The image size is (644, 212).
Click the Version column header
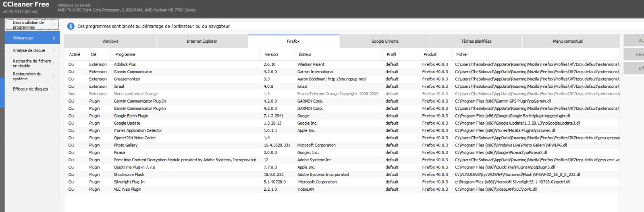tap(271, 54)
